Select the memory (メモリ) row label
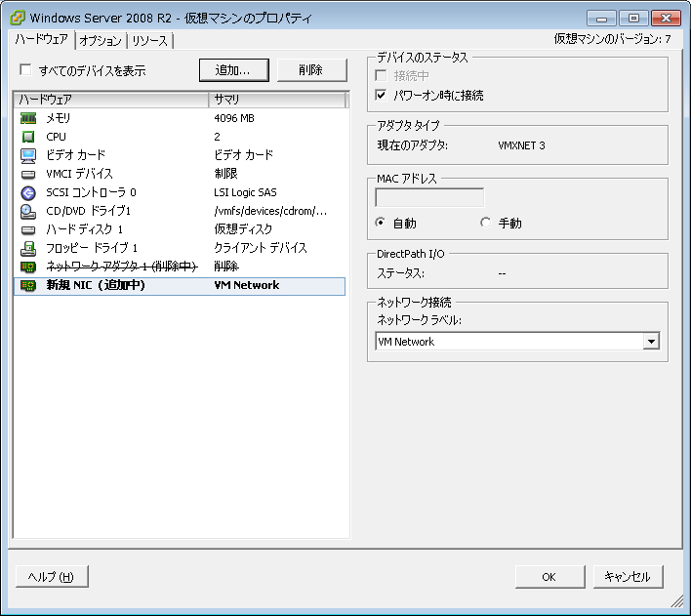The height and width of the screenshot is (616, 691). pyautogui.click(x=59, y=118)
